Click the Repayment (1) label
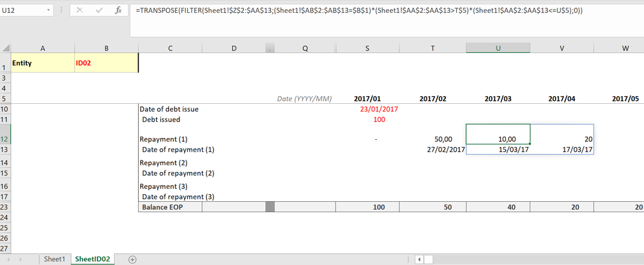This screenshot has width=644, height=265. pyautogui.click(x=163, y=139)
